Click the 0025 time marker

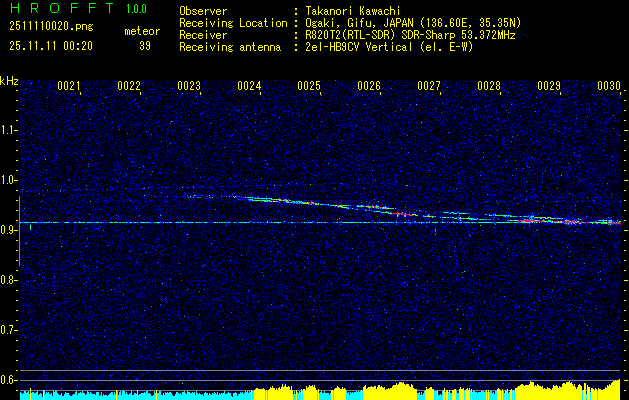[x=309, y=87]
